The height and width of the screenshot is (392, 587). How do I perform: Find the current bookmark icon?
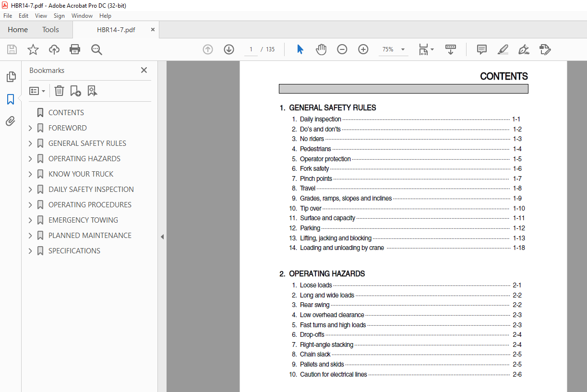click(92, 91)
